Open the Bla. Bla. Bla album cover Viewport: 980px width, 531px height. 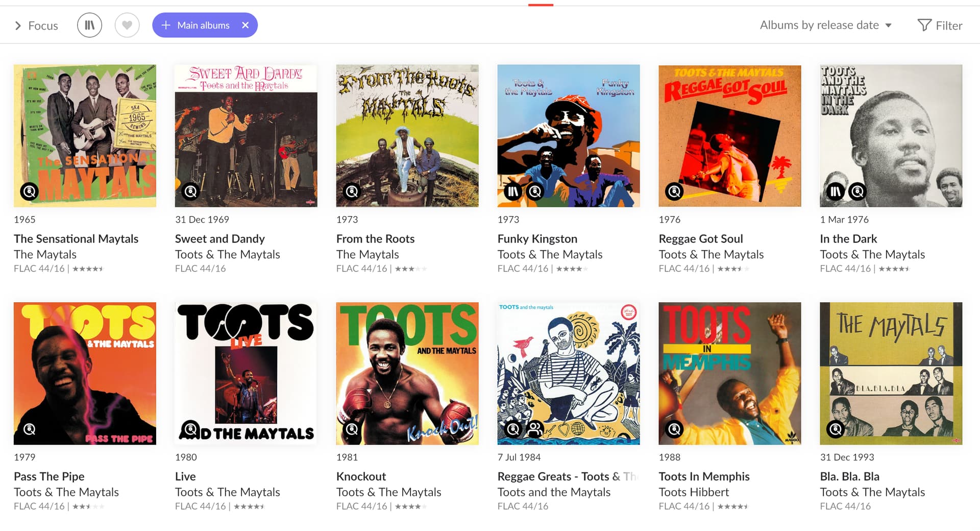tap(891, 373)
